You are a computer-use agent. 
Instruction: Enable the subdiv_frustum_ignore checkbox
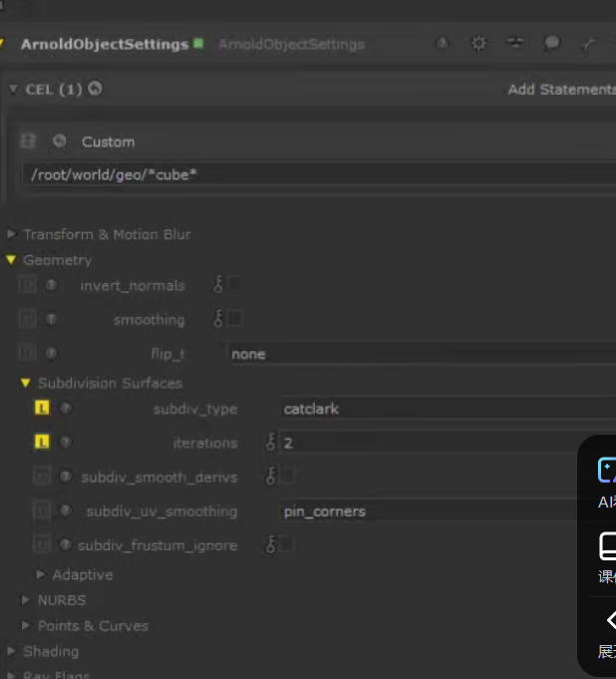286,544
